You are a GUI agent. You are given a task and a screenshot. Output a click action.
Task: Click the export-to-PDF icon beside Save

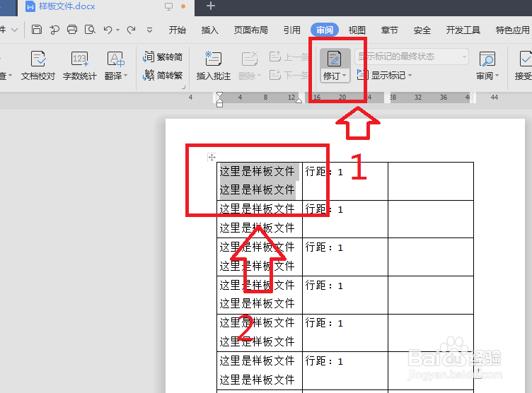click(54, 30)
